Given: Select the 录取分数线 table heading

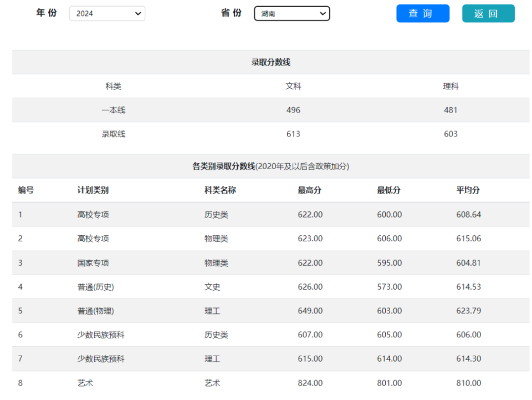Looking at the screenshot, I should [x=271, y=62].
